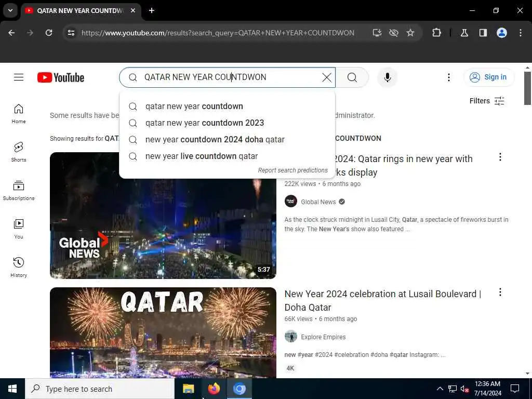The height and width of the screenshot is (399, 532).
Task: Open Chrome three-dot menu
Action: 521,33
